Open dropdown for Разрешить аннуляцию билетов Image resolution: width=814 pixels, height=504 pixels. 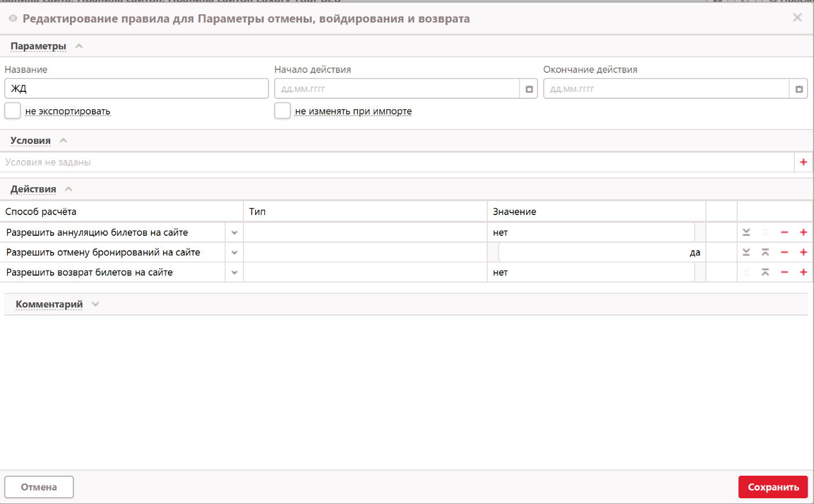click(x=234, y=232)
